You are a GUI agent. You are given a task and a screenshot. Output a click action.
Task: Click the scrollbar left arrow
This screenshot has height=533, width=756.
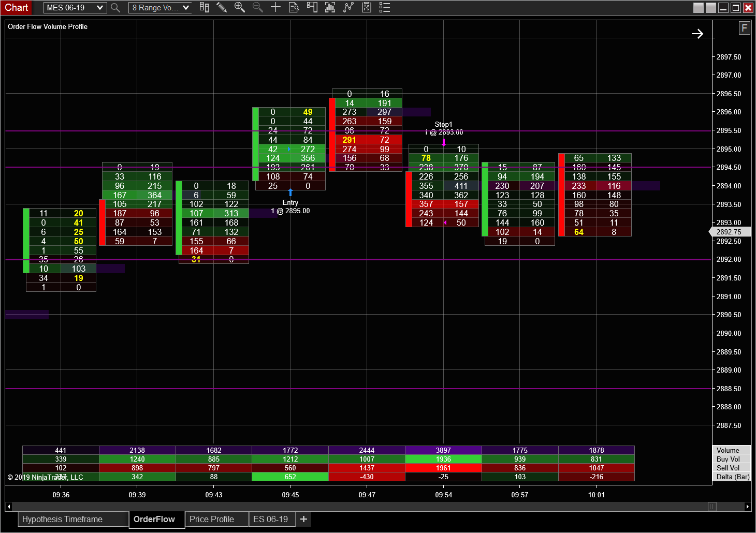coord(8,507)
